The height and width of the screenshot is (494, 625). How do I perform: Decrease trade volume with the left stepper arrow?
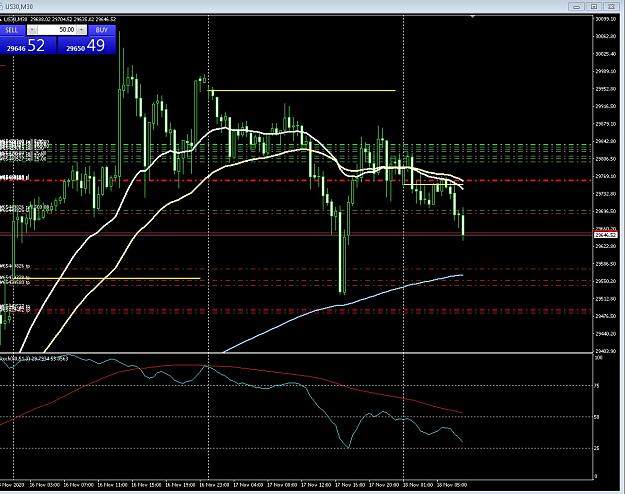pos(32,30)
